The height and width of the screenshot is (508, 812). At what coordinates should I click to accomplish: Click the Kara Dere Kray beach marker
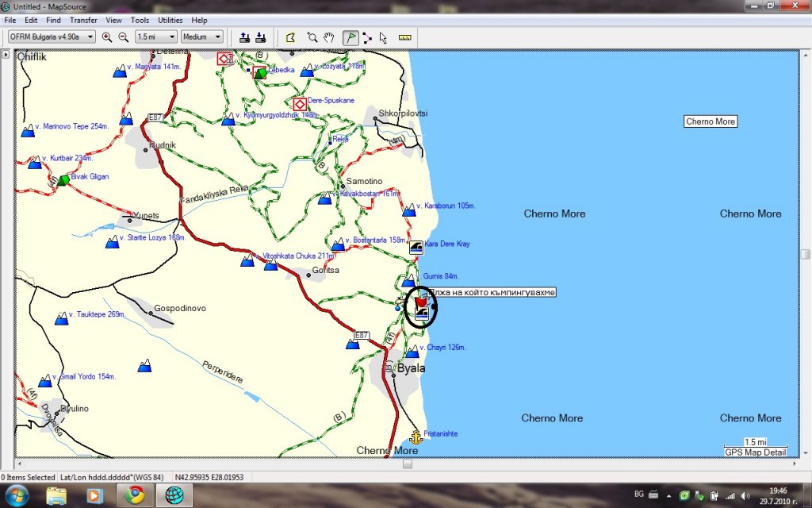coord(416,247)
